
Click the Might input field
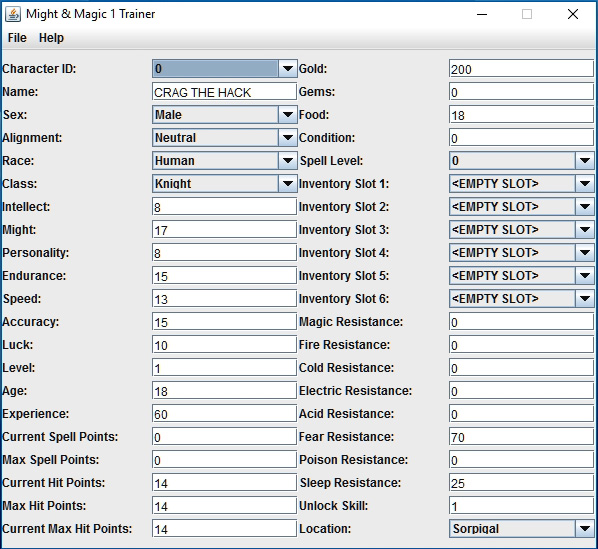tap(224, 230)
